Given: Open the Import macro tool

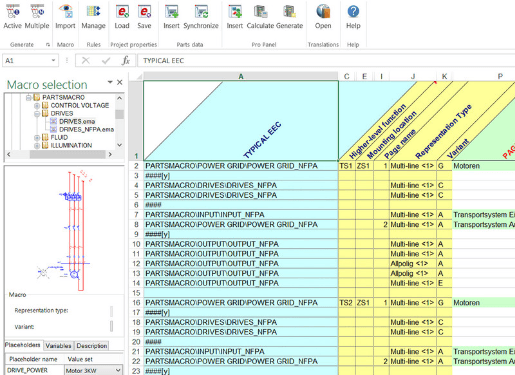Looking at the screenshot, I should tap(65, 17).
